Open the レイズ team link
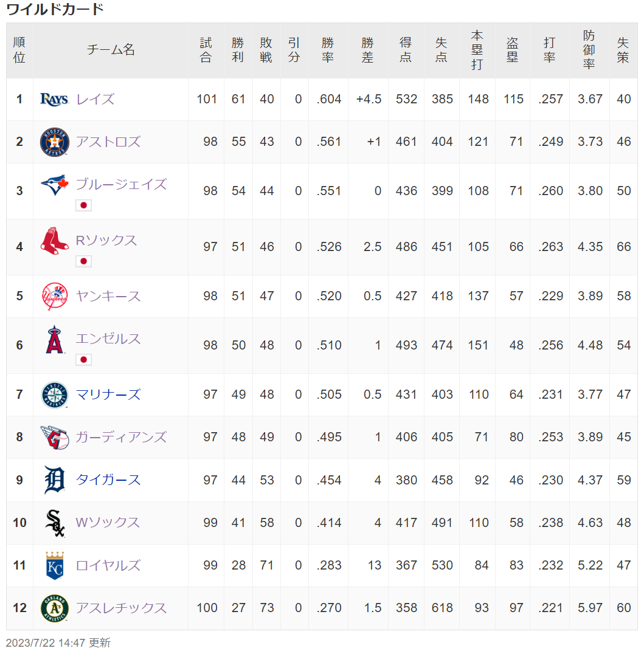 point(95,99)
